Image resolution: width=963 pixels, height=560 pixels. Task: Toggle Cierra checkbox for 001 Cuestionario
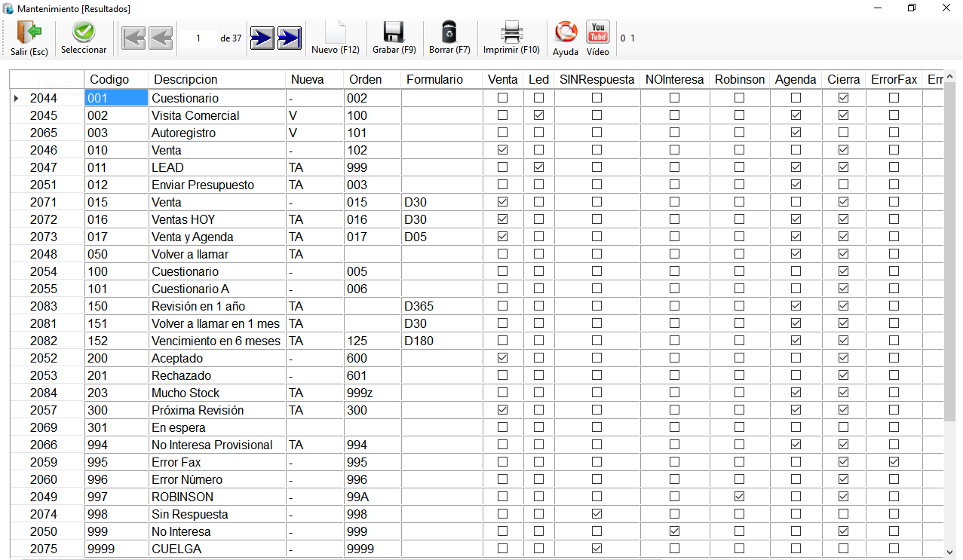(x=844, y=98)
